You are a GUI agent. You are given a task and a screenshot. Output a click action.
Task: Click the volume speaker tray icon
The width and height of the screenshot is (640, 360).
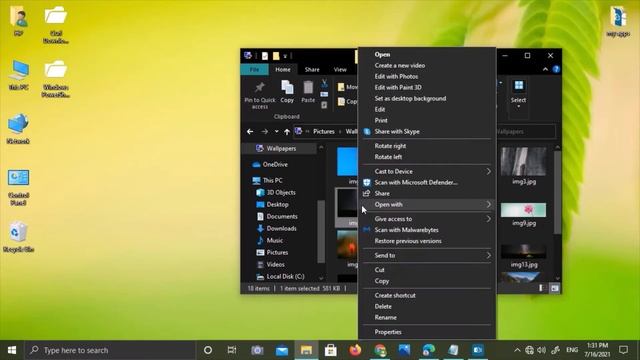(542, 350)
